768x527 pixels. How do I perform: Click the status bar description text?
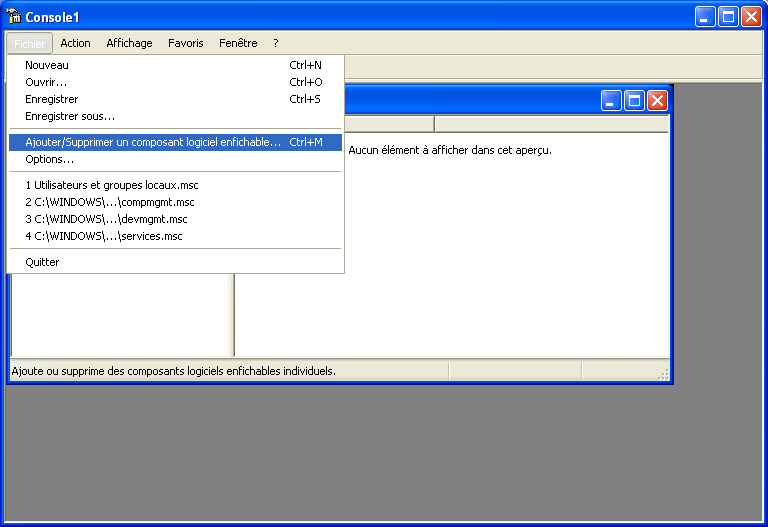pos(173,371)
